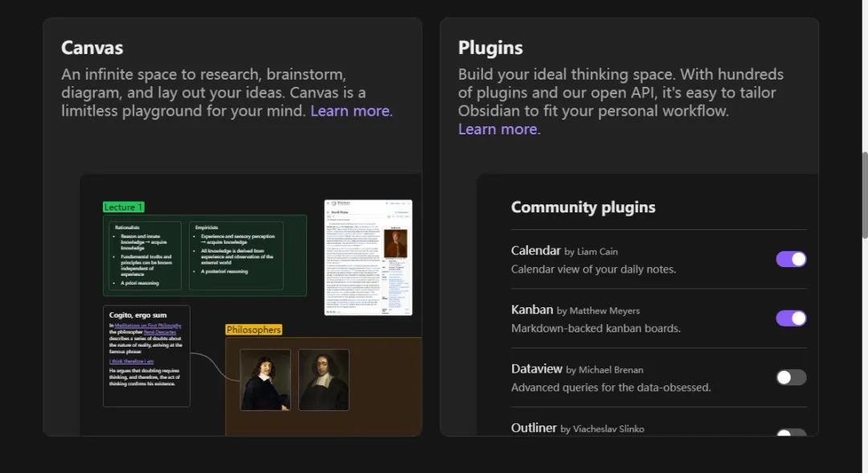Viewport: 868px width, 473px height.
Task: Select the Lecture 1 group label
Action: pyautogui.click(x=124, y=208)
